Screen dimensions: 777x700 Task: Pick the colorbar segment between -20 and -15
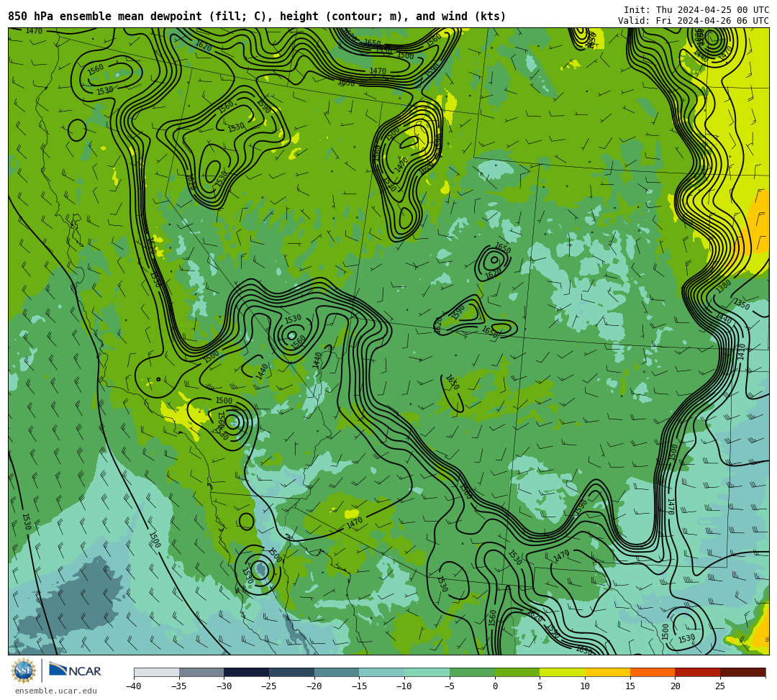(337, 672)
